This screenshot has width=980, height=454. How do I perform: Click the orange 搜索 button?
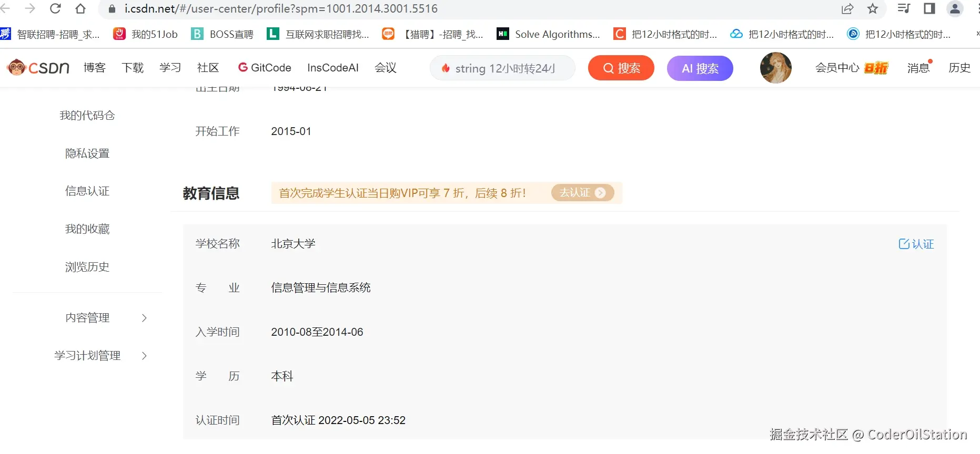pos(621,68)
